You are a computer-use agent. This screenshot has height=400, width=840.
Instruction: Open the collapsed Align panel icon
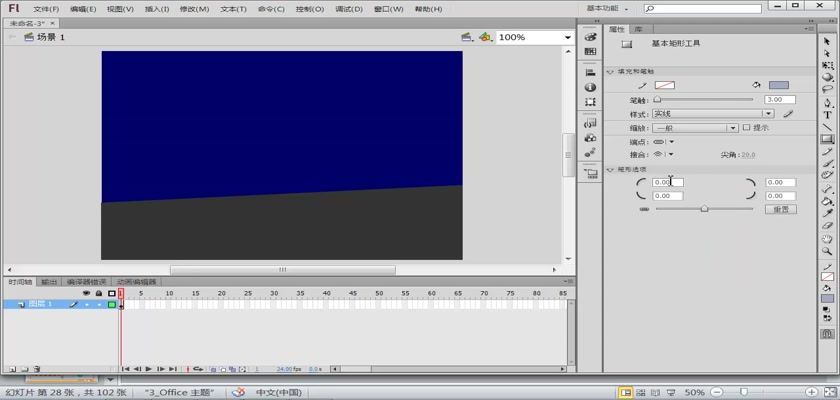pos(590,72)
